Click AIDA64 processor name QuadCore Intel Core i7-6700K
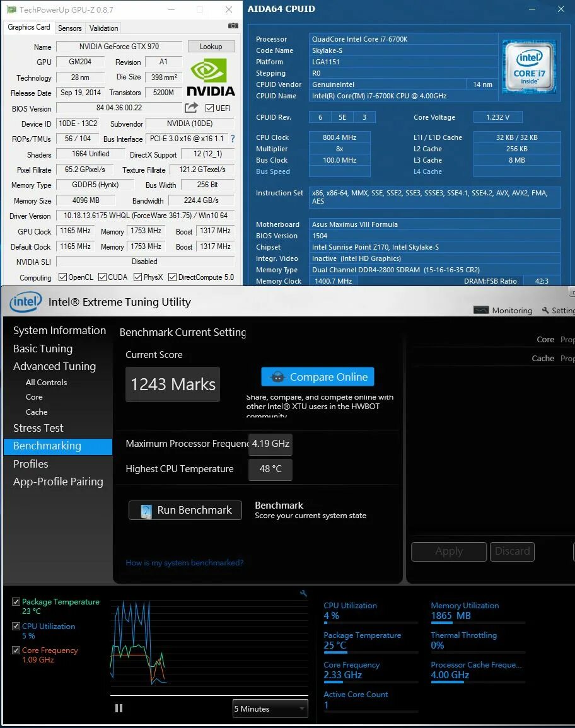This screenshot has height=728, width=575. coord(403,39)
